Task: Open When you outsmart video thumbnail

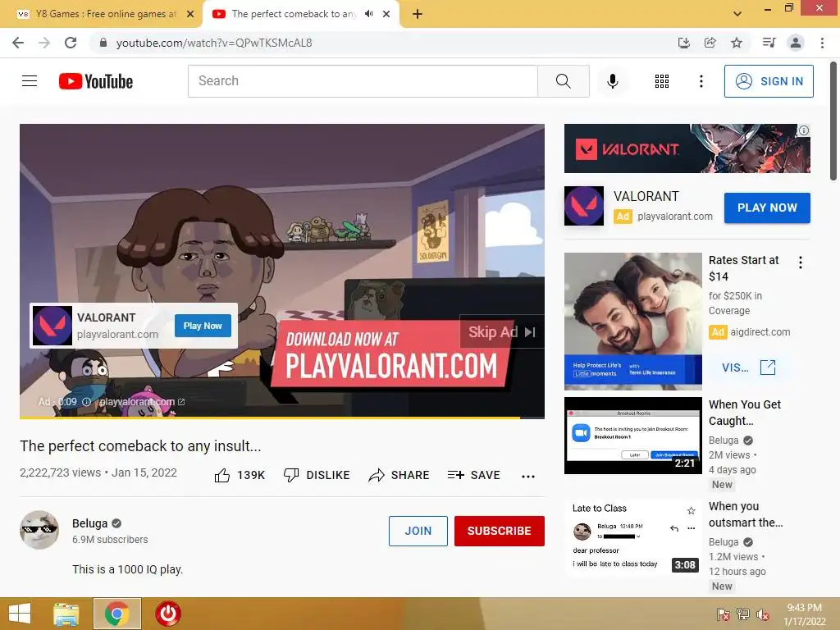Action: pos(632,537)
